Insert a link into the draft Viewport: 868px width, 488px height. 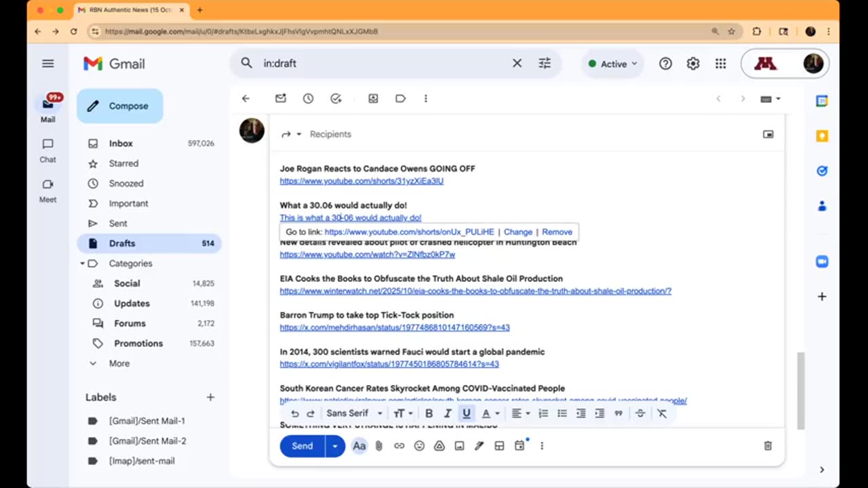(399, 446)
